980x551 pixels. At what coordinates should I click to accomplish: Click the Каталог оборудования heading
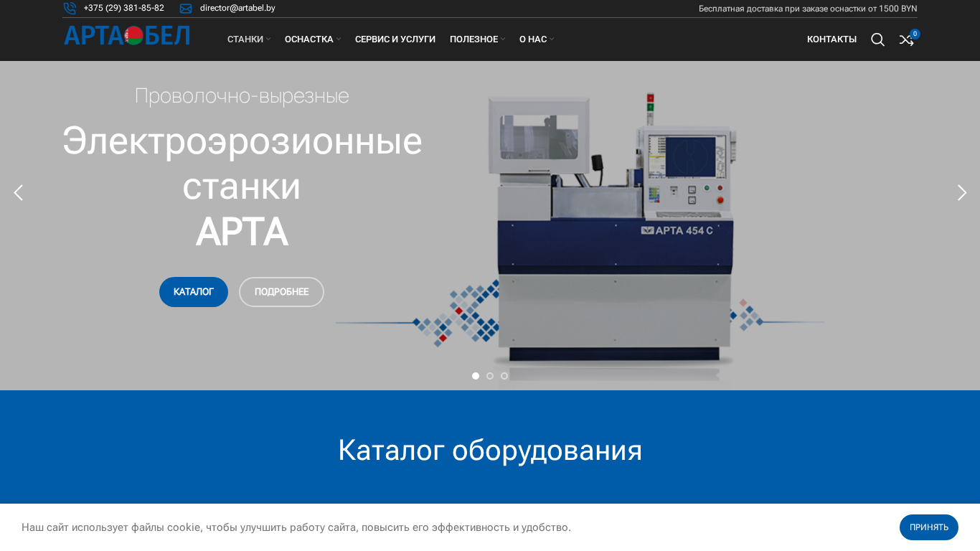490,450
